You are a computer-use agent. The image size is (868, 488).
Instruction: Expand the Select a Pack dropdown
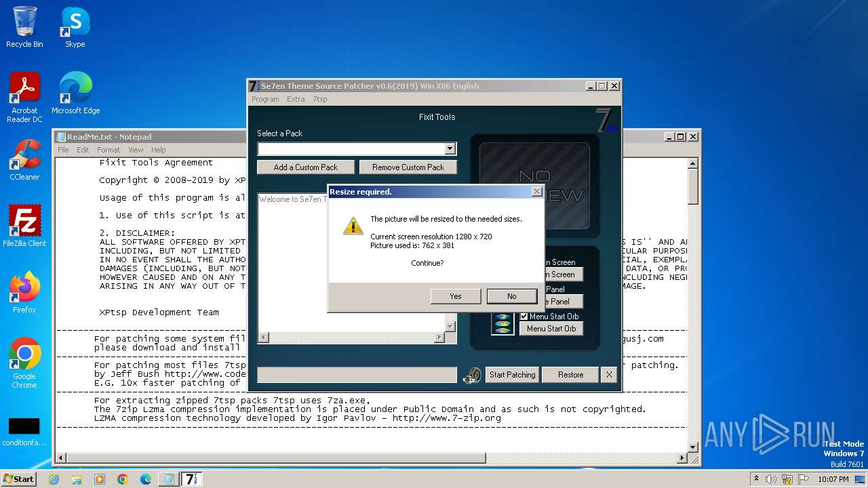(450, 148)
